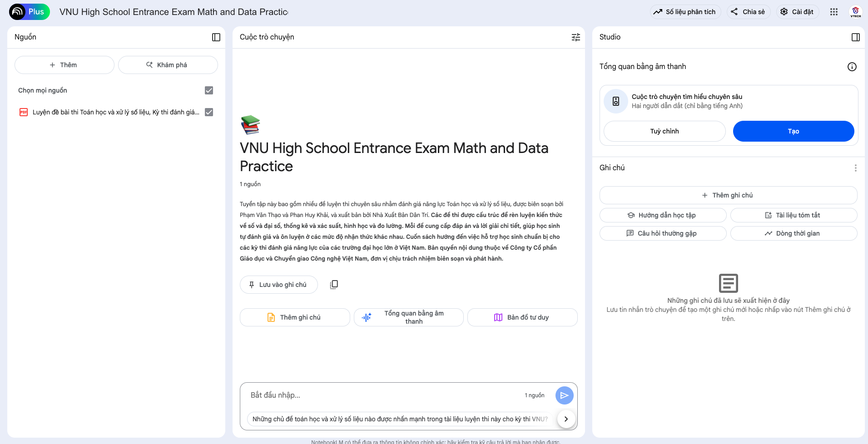The width and height of the screenshot is (868, 444).
Task: Collapse the Nguồn sources panel icon
Action: point(216,37)
